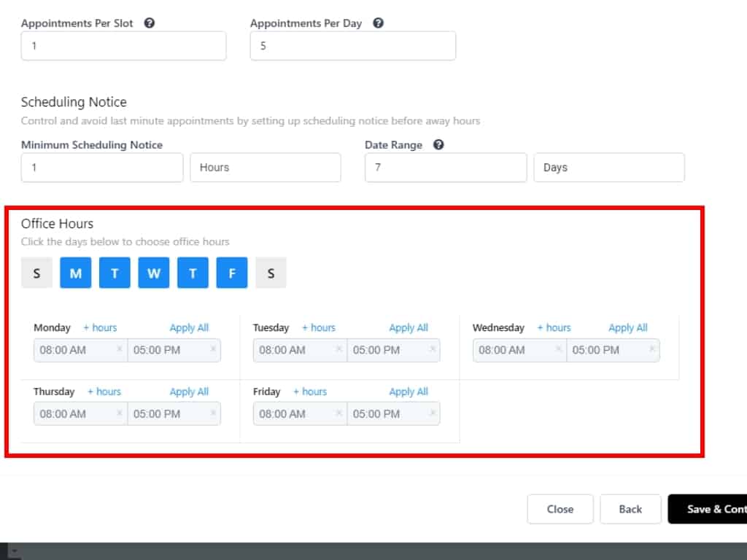Click help icon next to Date Range
747x560 pixels.
coord(438,145)
